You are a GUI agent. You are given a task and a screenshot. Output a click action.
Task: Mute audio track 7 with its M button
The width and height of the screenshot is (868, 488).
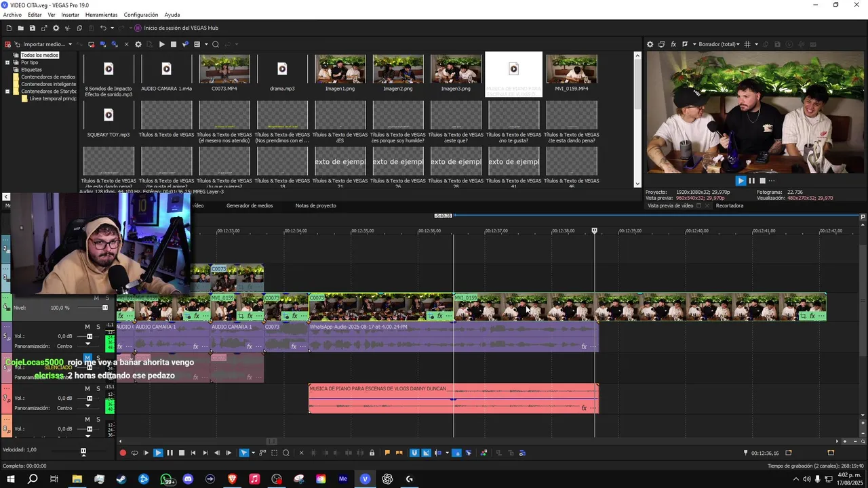87,388
